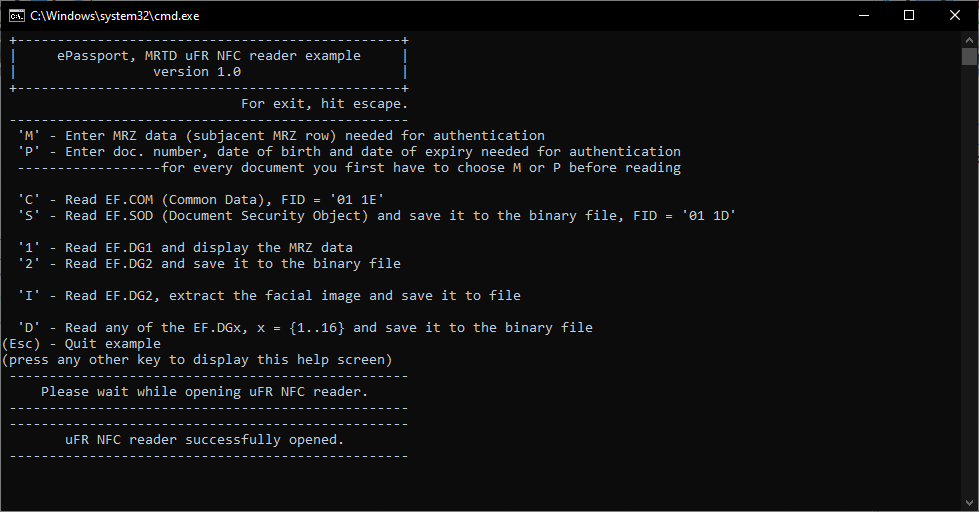Click the '1' Read EF.DG1 line

185,248
